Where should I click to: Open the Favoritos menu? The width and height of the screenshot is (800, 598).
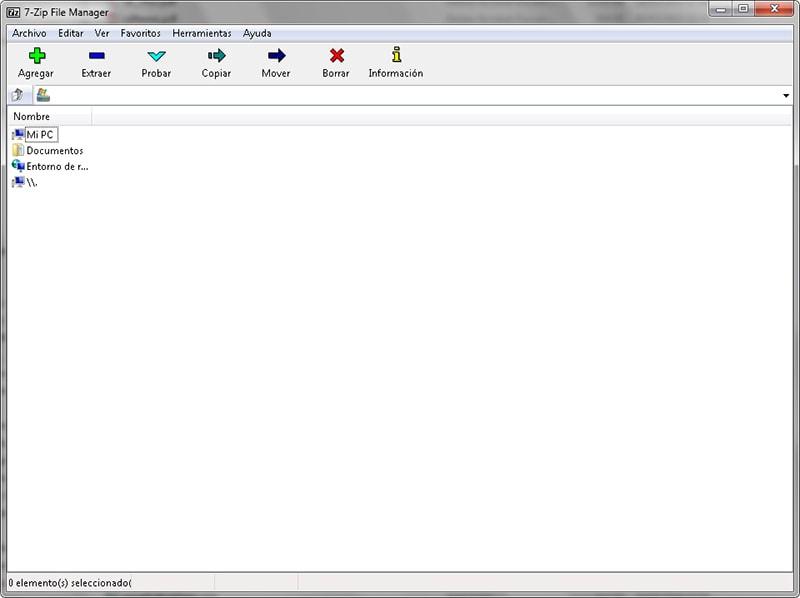coord(140,33)
